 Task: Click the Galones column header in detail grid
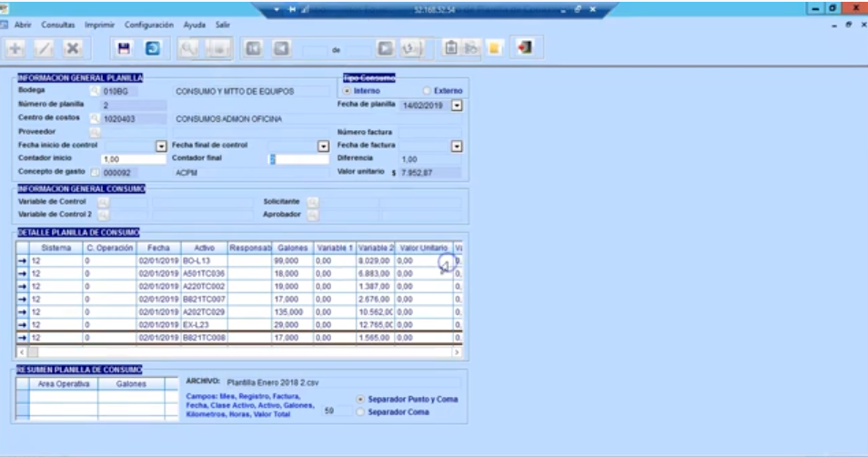coord(293,248)
